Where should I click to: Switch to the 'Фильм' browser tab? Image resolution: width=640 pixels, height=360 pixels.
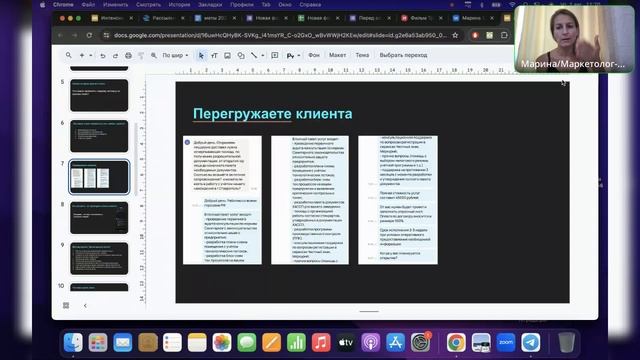[x=422, y=18]
